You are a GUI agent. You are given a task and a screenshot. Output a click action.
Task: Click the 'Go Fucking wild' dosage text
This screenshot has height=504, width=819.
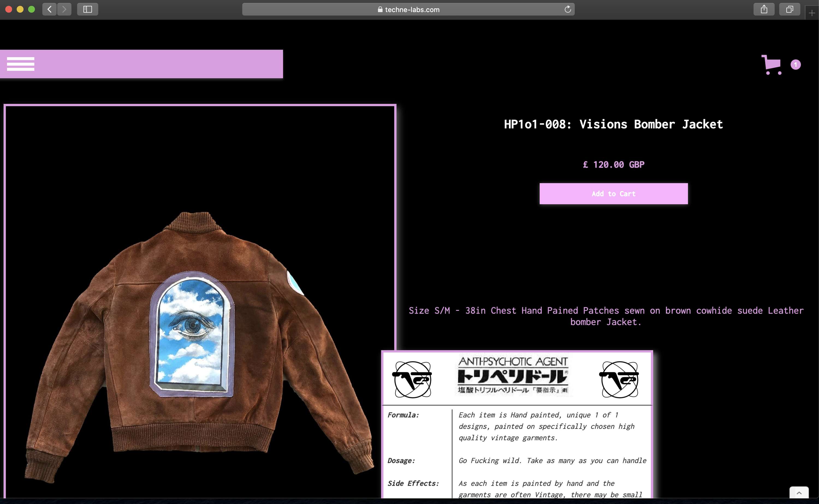(552, 461)
